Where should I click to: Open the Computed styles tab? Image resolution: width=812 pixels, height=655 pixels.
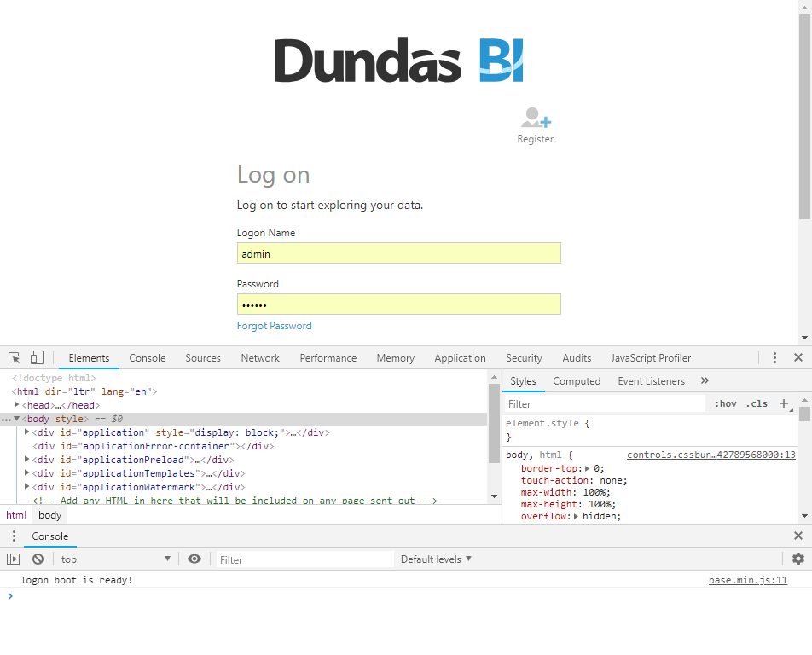577,381
